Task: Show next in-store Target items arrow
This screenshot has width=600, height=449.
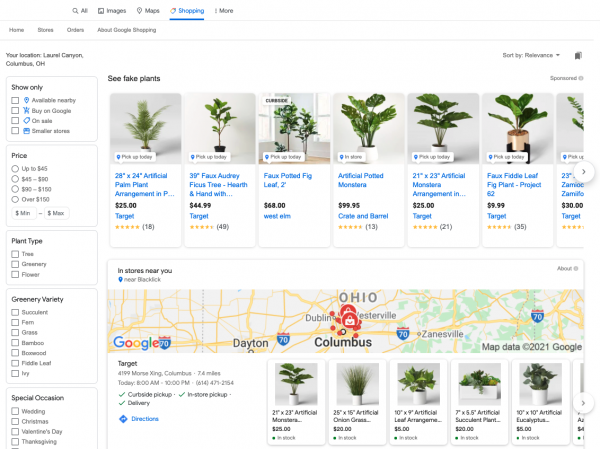Action: 583,403
